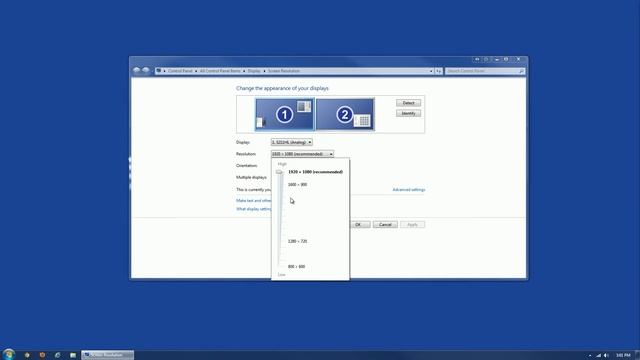Click the Detect button
Image resolution: width=640 pixels, height=360 pixels.
point(408,103)
